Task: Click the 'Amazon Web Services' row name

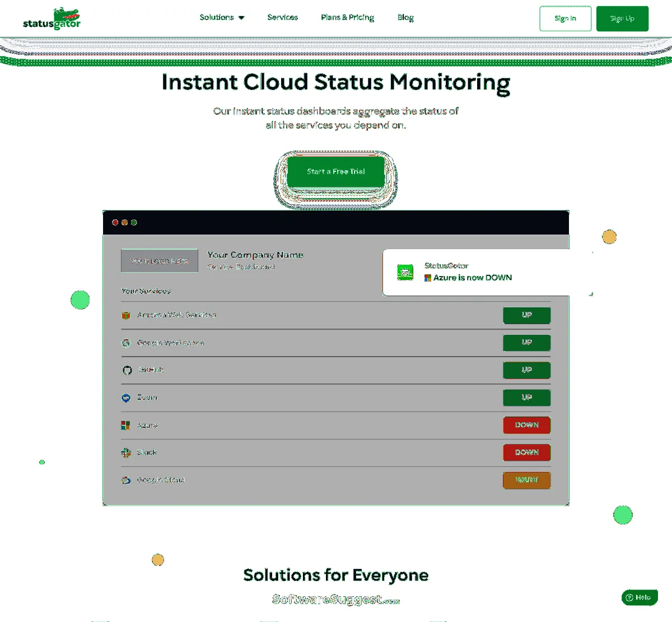Action: coord(177,315)
